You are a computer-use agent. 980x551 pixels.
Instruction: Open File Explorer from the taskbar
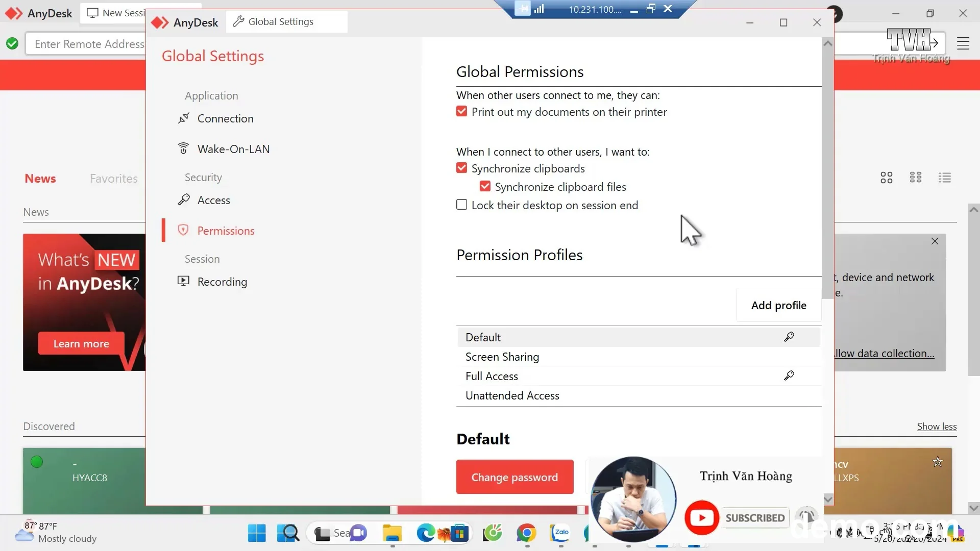(x=393, y=533)
